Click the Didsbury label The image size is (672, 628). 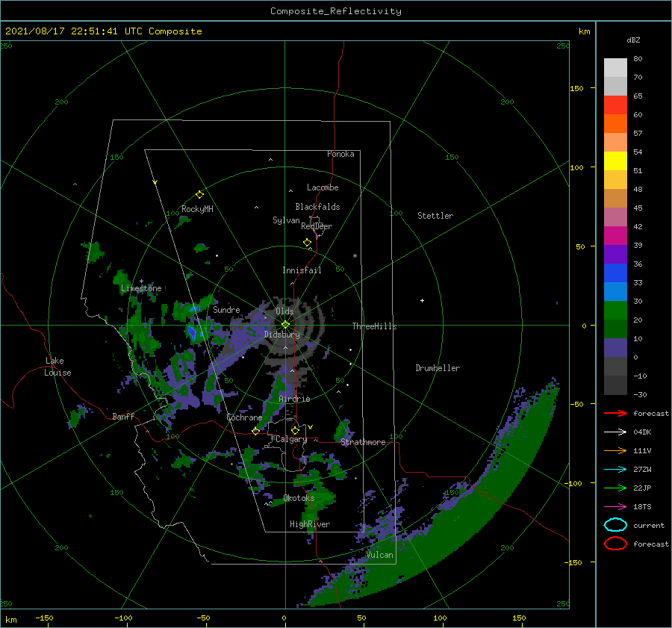coord(282,335)
